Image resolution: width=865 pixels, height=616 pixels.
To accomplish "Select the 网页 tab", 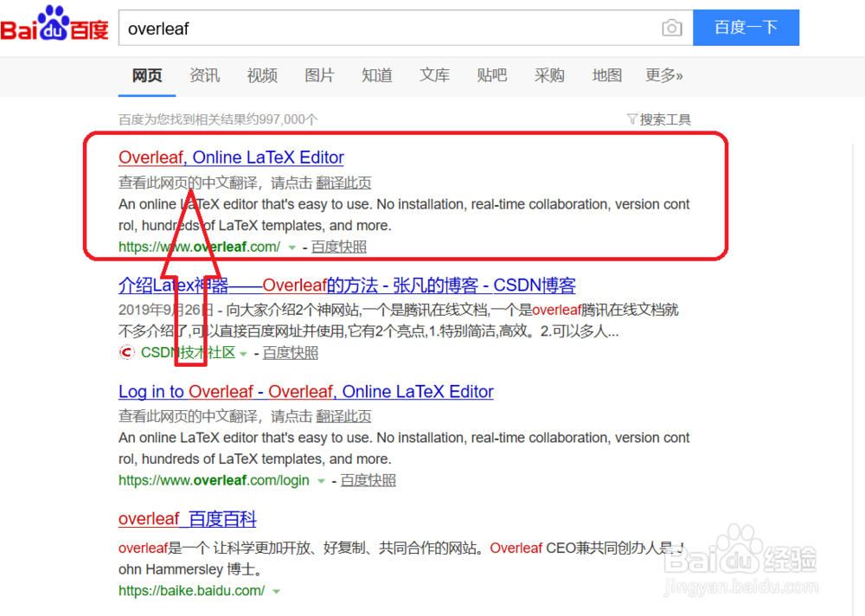I will click(147, 75).
